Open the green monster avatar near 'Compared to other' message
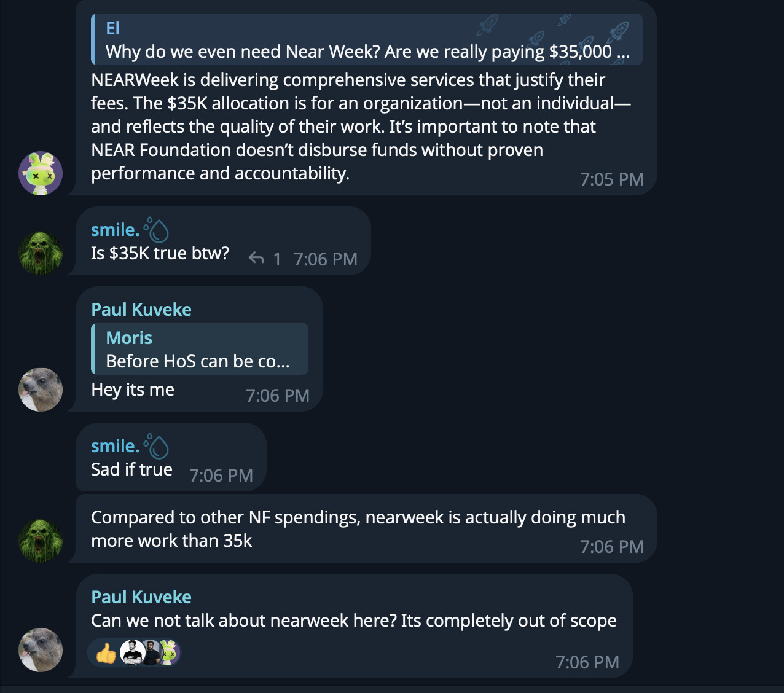The width and height of the screenshot is (784, 693). (41, 541)
